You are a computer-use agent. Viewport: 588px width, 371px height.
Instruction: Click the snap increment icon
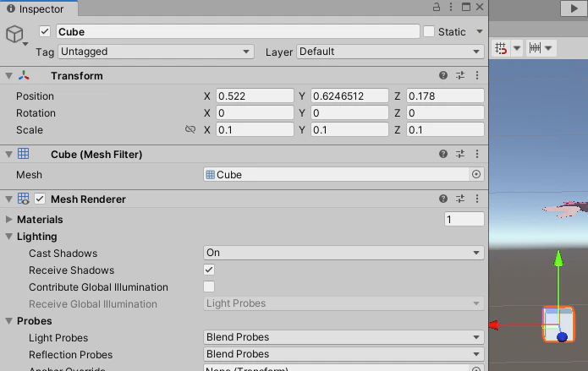[535, 48]
